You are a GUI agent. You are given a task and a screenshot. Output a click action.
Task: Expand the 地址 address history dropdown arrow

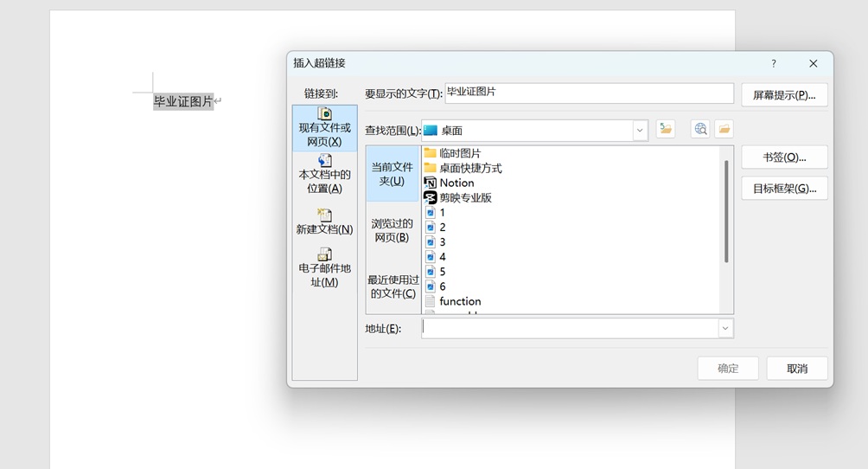click(725, 329)
